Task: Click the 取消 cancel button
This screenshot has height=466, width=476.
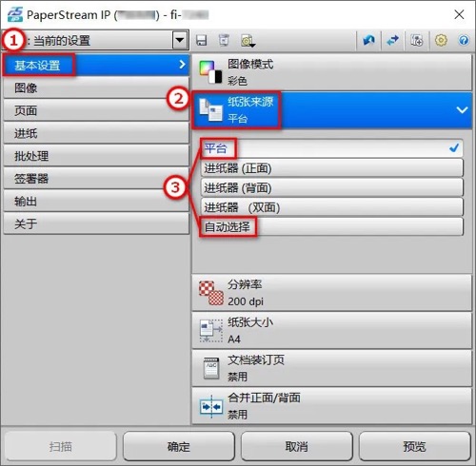Action: (x=297, y=446)
